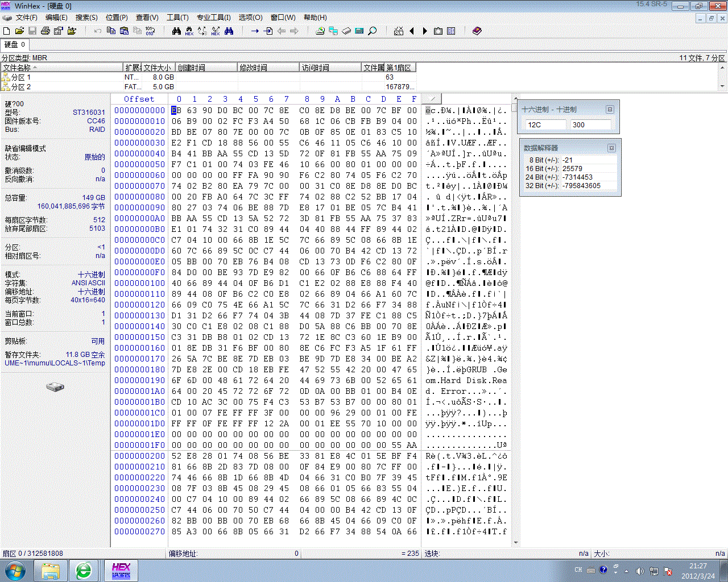Click the file list scrollbar down arrow
This screenshot has width=728, height=582.
pyautogui.click(x=723, y=86)
